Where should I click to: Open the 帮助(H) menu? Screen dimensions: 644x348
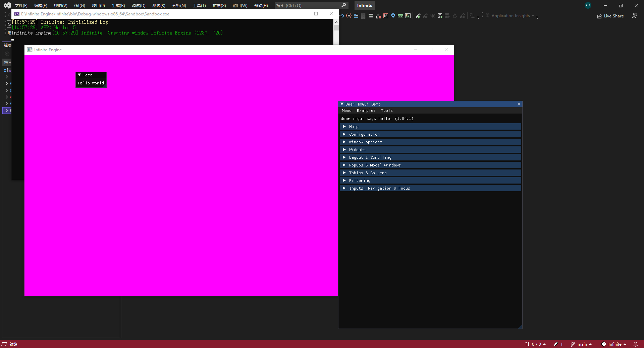click(261, 5)
